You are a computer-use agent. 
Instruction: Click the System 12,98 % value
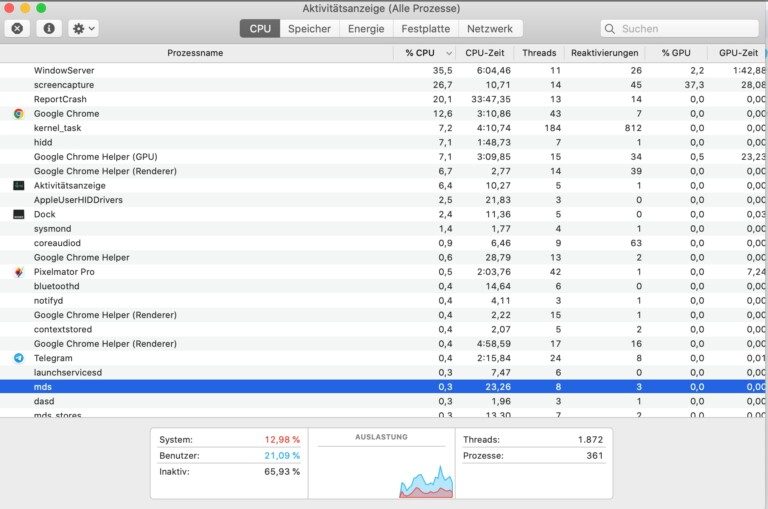[282, 440]
